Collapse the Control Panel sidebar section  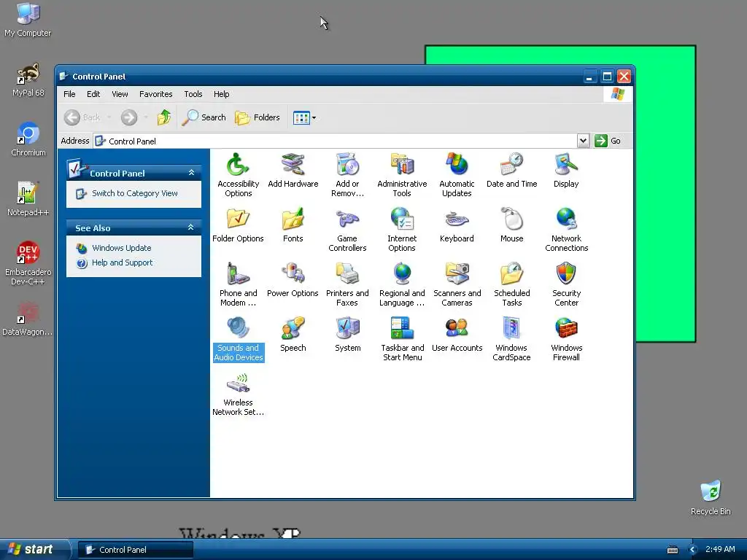[x=192, y=173]
